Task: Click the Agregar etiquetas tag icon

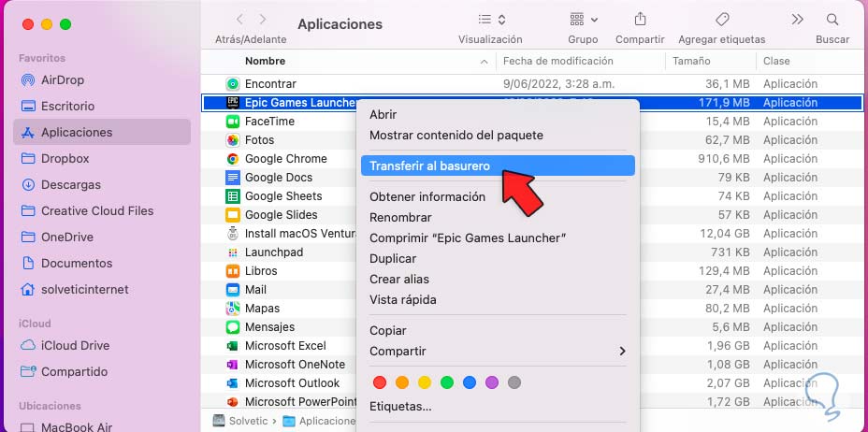Action: click(x=722, y=20)
